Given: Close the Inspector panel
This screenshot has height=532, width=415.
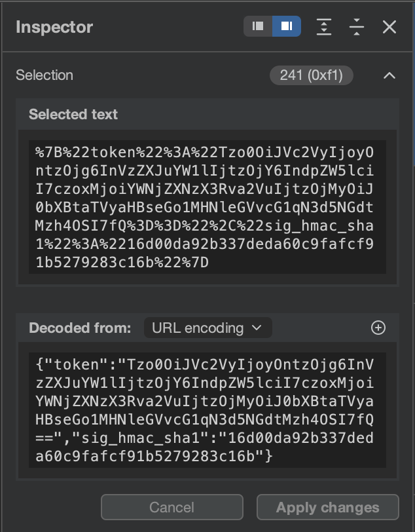Looking at the screenshot, I should [389, 27].
